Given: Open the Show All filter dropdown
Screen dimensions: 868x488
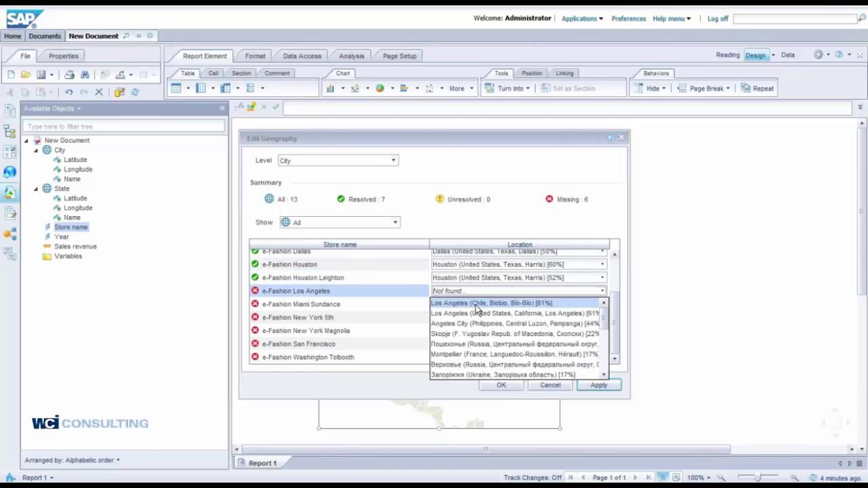Looking at the screenshot, I should [x=340, y=222].
